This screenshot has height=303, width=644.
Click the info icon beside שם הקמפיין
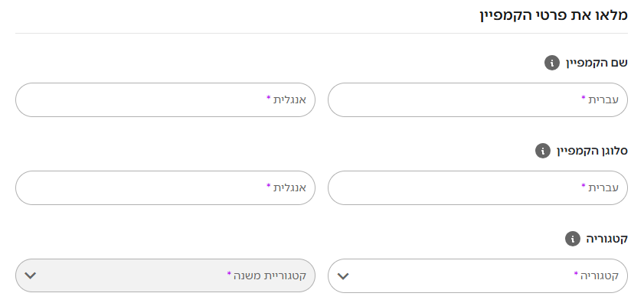click(x=551, y=63)
